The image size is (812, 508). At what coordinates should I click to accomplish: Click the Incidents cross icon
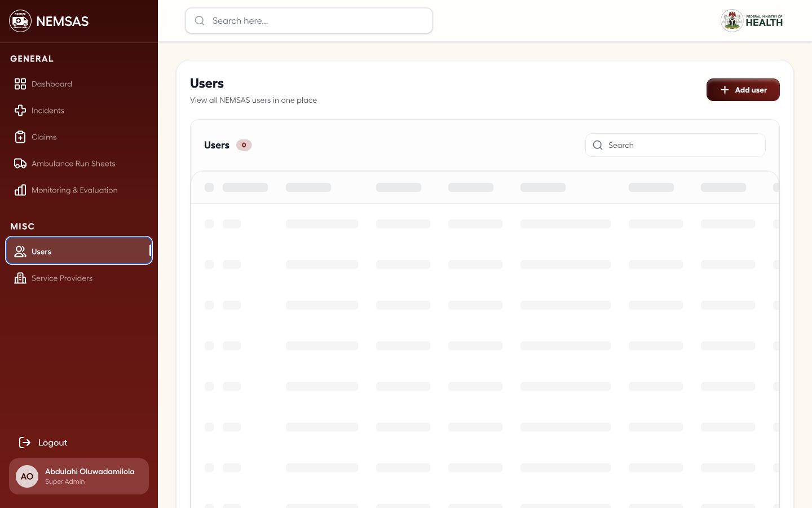20,111
